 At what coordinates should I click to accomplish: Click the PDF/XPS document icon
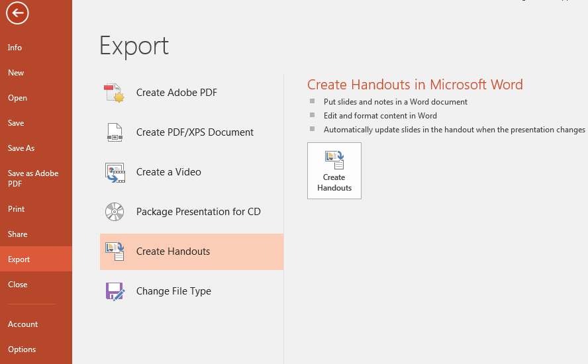click(x=115, y=132)
